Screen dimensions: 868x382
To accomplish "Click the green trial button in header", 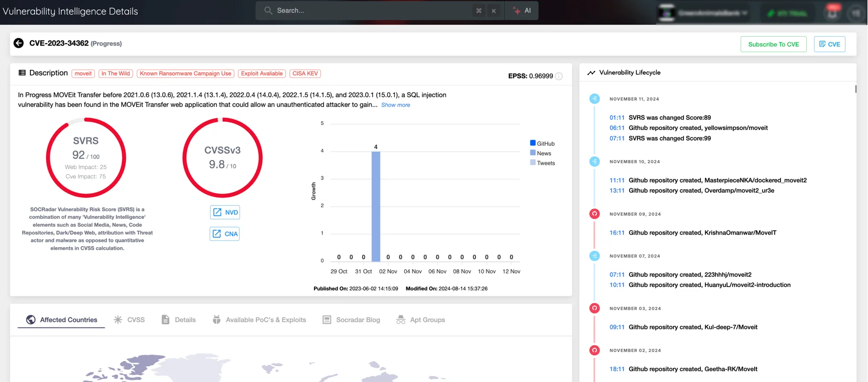I will 788,13.
